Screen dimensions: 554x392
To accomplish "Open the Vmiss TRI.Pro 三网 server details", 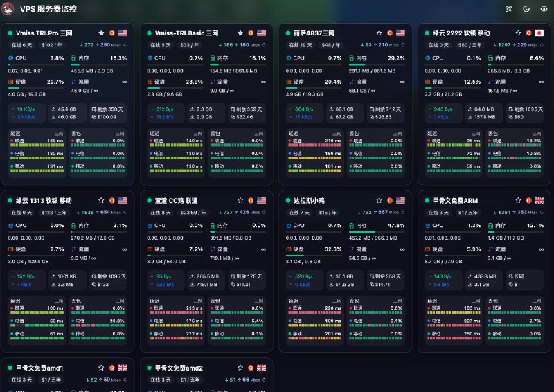I will tap(44, 33).
